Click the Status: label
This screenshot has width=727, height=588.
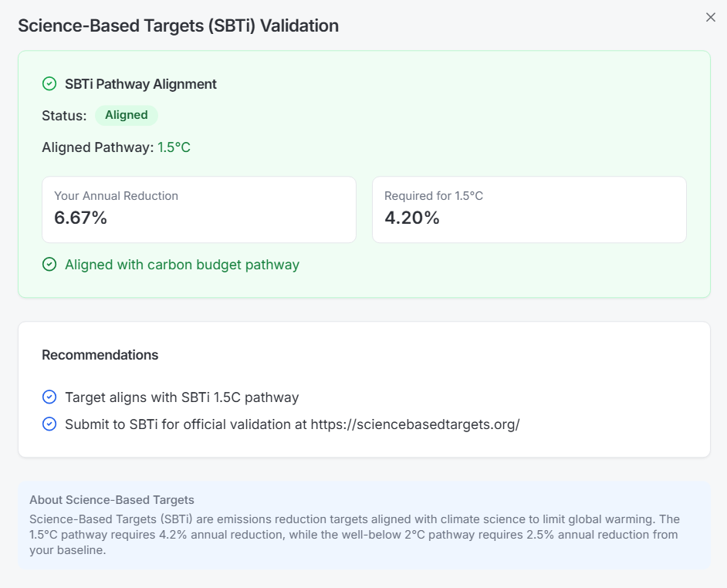click(64, 116)
